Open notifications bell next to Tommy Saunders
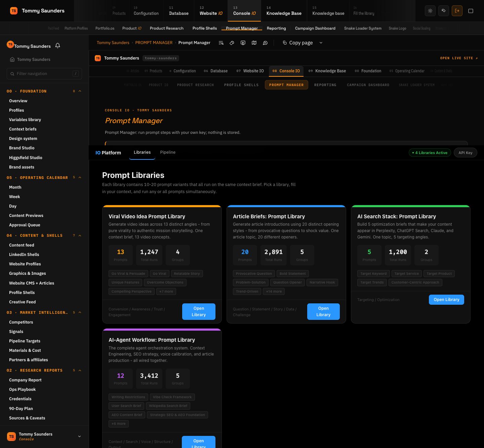 click(57, 46)
